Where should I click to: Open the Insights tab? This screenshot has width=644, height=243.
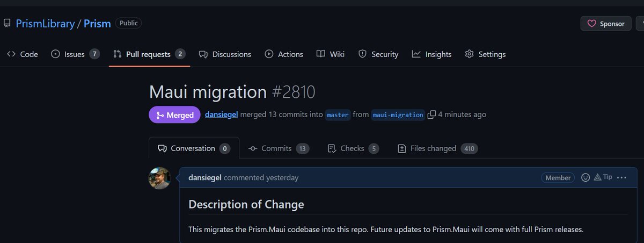[431, 54]
